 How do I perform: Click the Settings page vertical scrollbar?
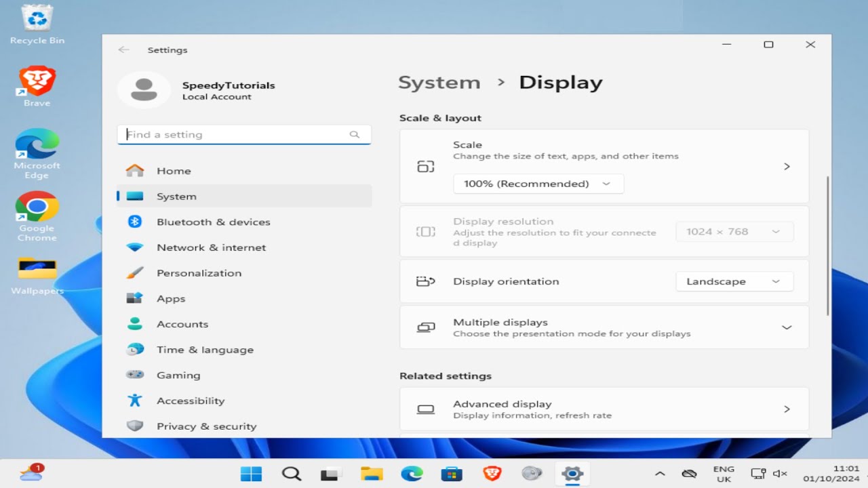coord(827,245)
